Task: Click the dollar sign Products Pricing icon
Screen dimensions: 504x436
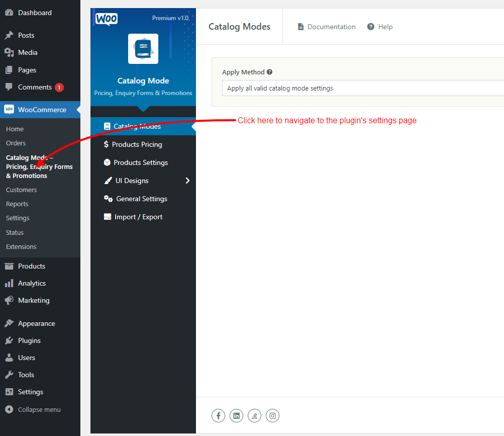Action: point(106,144)
